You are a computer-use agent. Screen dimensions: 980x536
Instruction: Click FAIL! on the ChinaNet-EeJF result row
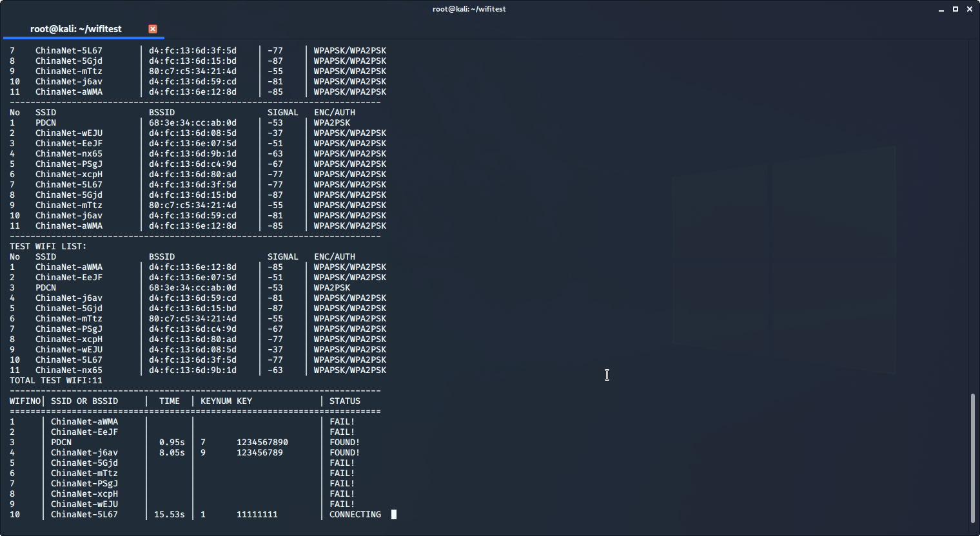click(342, 432)
